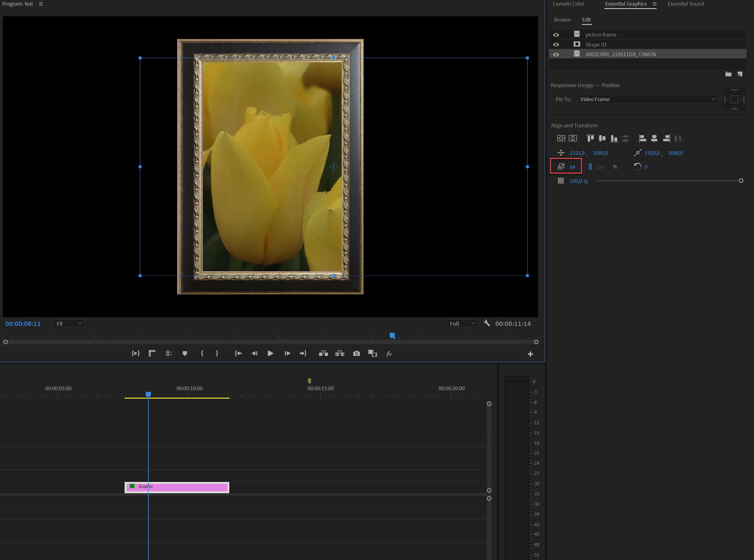
Task: Switch to the Browse tab
Action: click(562, 20)
